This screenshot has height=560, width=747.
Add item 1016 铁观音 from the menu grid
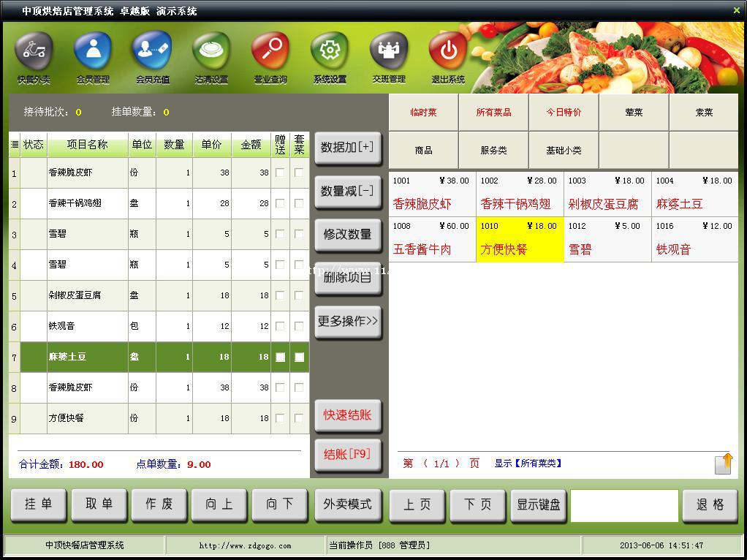click(695, 239)
